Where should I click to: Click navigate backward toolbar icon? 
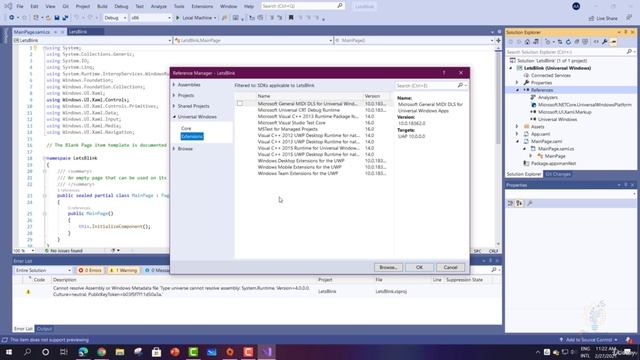(x=12, y=18)
